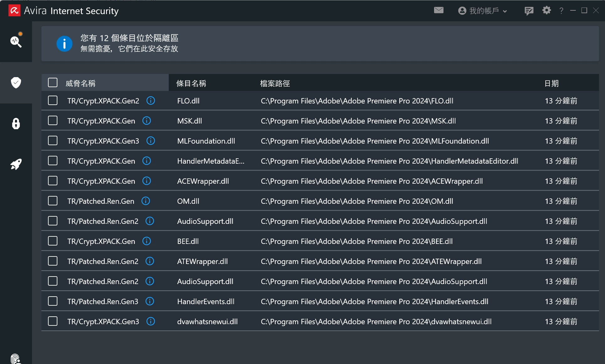The width and height of the screenshot is (605, 364).
Task: Sort by 日期 column header
Action: click(551, 83)
